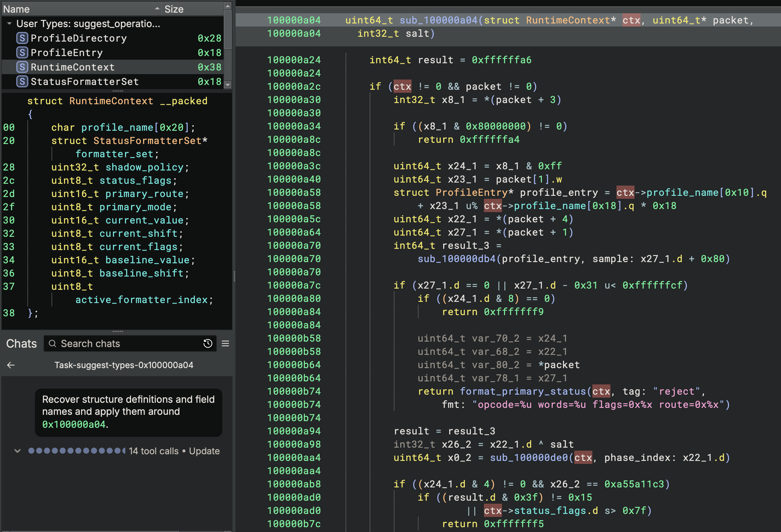This screenshot has width=781, height=532.
Task: Click the shadow_policy field
Action: pyautogui.click(x=145, y=167)
